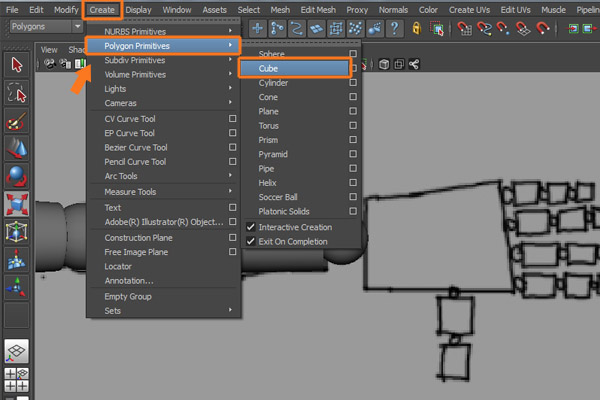Toggle Exit On Completion option
The image size is (600, 400).
tap(251, 241)
